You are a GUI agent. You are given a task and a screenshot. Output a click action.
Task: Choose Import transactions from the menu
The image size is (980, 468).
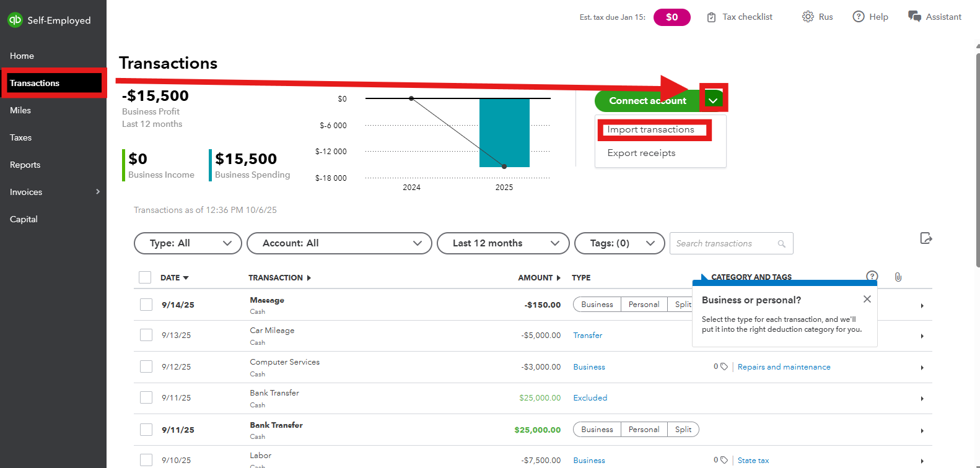pos(650,129)
